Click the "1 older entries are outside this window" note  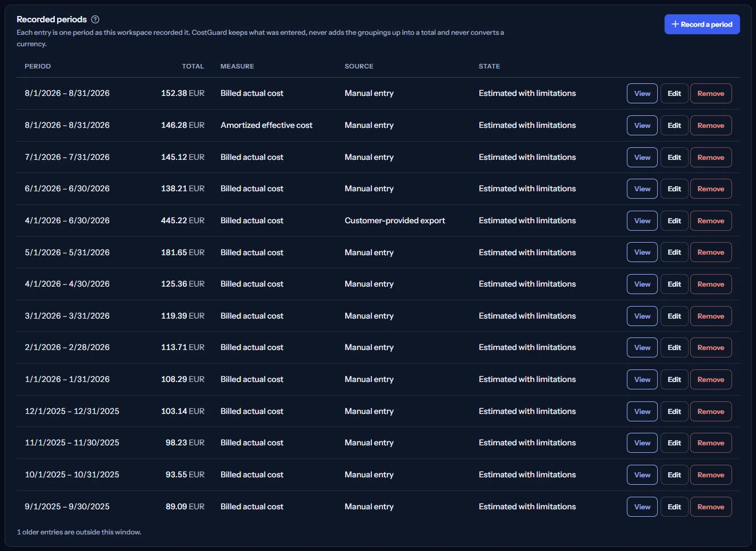[x=79, y=532]
